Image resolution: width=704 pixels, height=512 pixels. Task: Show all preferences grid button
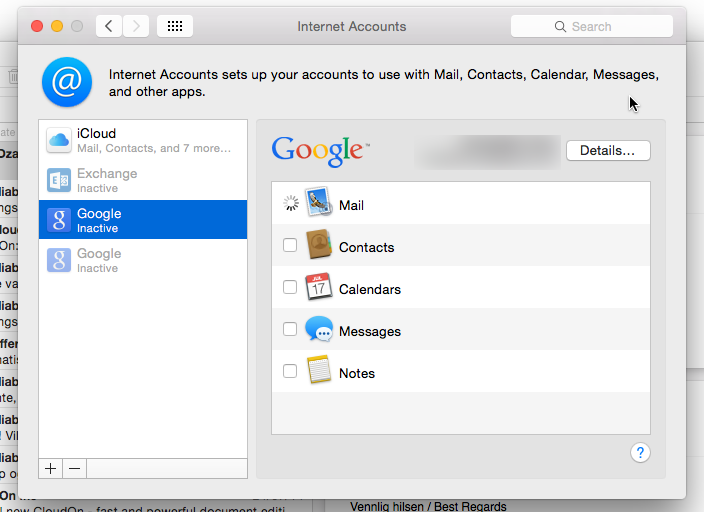tap(175, 26)
